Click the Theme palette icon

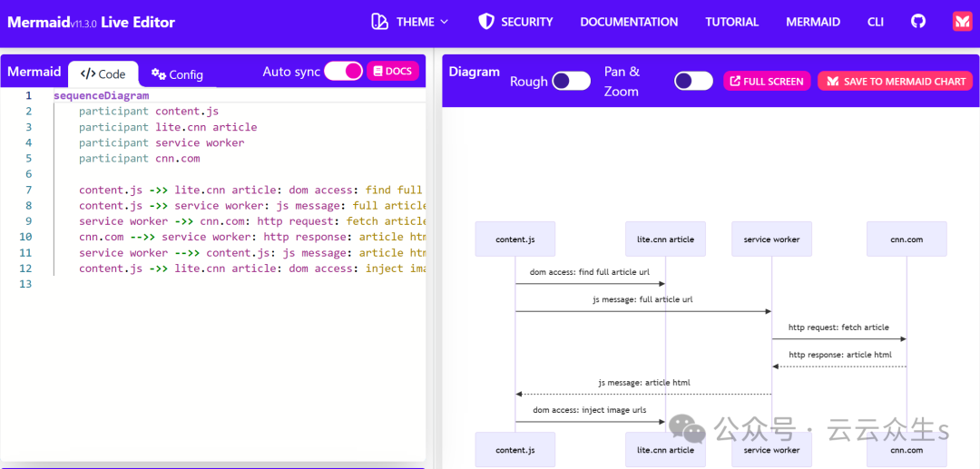click(379, 22)
